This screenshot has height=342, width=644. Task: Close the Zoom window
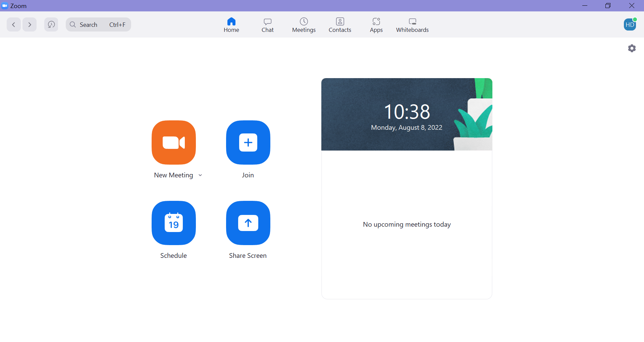point(632,6)
